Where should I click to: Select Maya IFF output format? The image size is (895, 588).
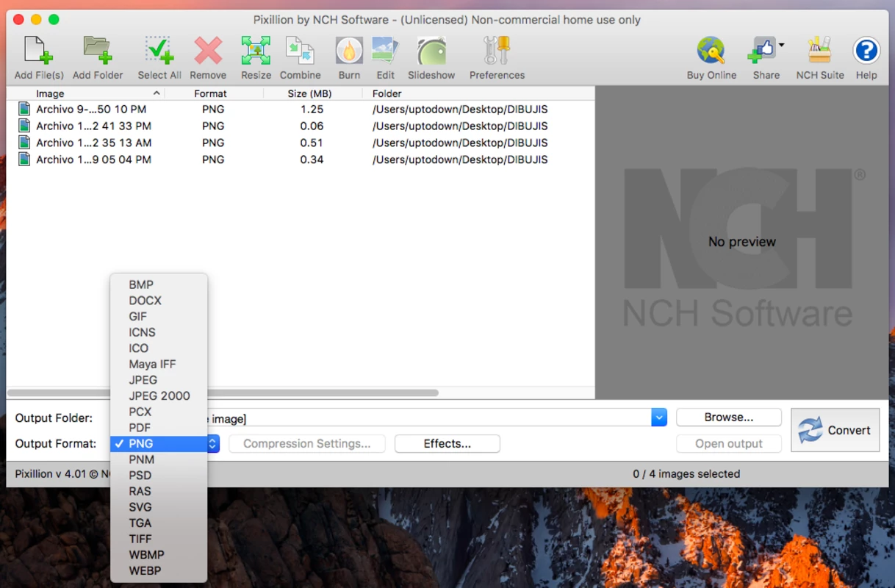(x=159, y=365)
